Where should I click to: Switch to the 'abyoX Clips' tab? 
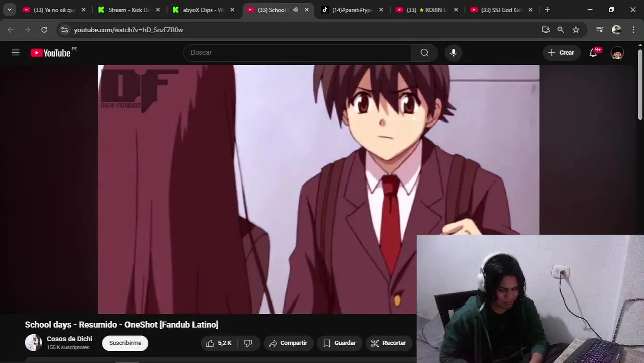[203, 10]
